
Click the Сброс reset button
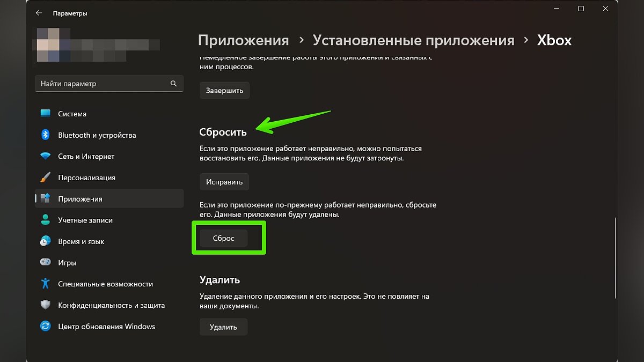(x=223, y=238)
